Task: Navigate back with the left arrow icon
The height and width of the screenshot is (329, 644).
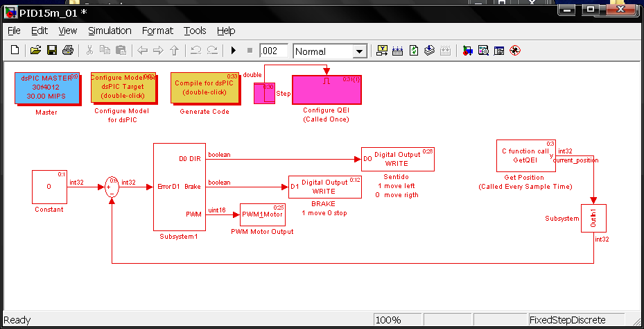Action: 143,51
